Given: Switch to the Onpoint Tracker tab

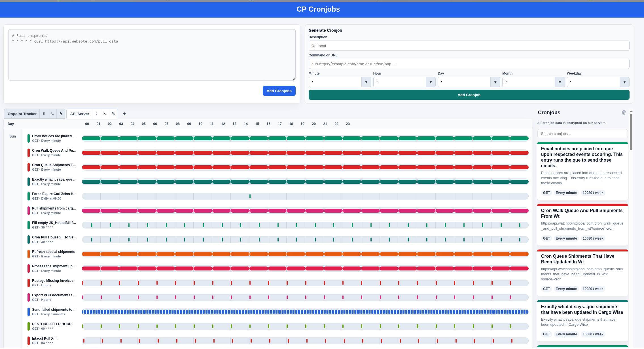Looking at the screenshot, I should coord(22,114).
